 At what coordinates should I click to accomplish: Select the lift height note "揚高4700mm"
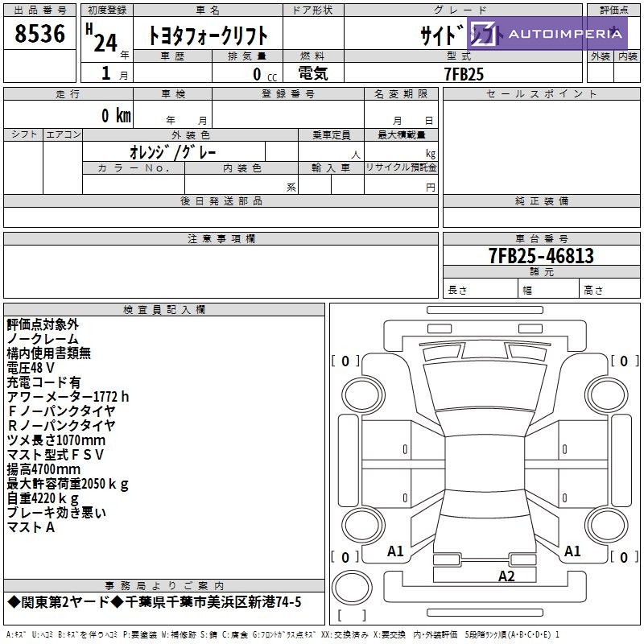pos(43,469)
